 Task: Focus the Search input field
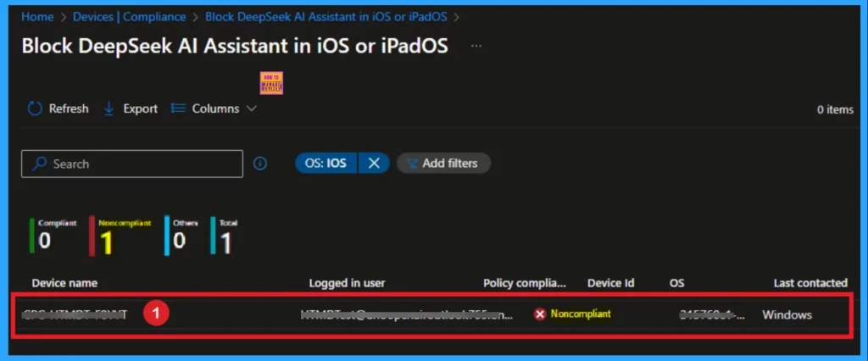pos(131,164)
